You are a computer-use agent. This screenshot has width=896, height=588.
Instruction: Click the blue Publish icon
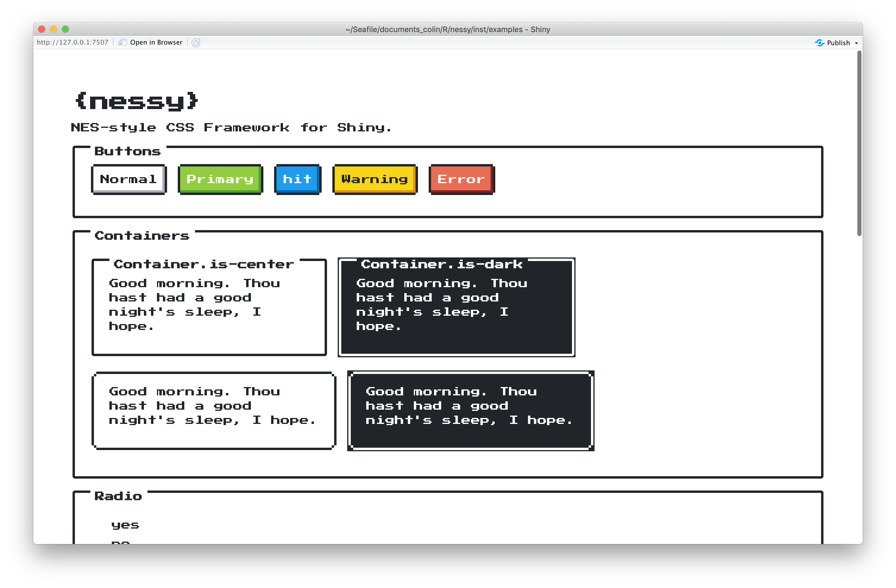[820, 43]
